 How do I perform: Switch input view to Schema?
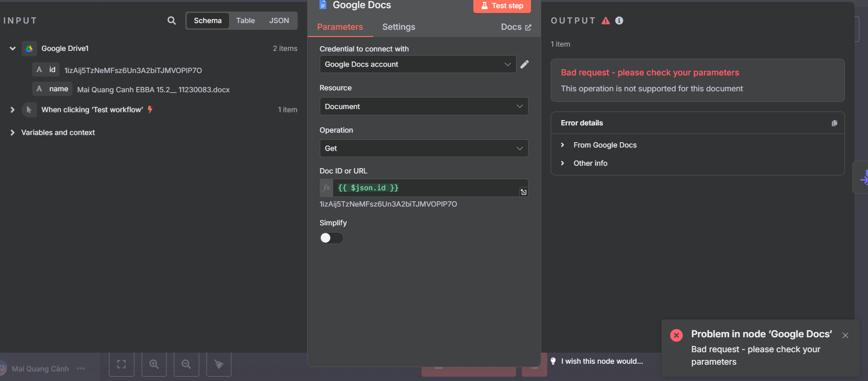point(207,21)
